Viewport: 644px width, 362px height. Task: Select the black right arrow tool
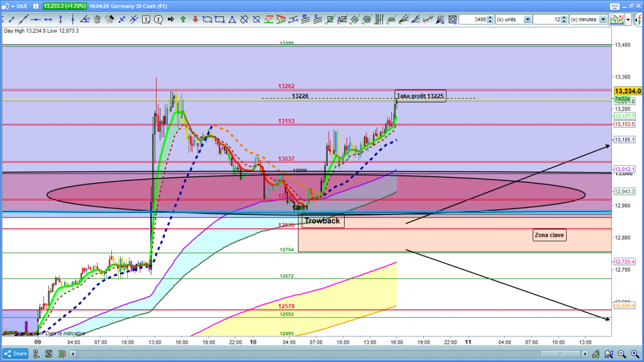click(170, 19)
